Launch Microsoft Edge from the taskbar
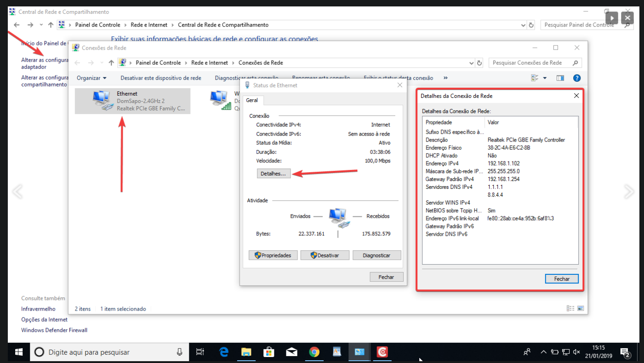The width and height of the screenshot is (644, 363). click(224, 352)
